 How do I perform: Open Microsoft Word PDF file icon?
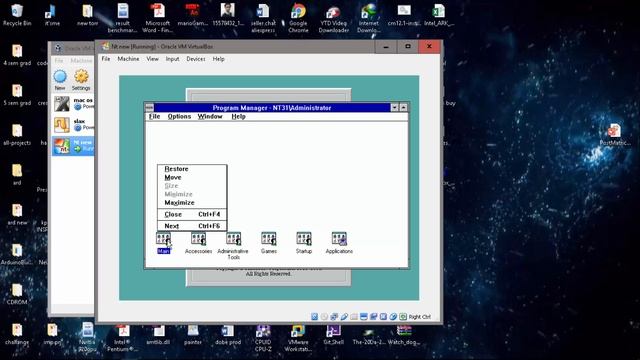158,18
